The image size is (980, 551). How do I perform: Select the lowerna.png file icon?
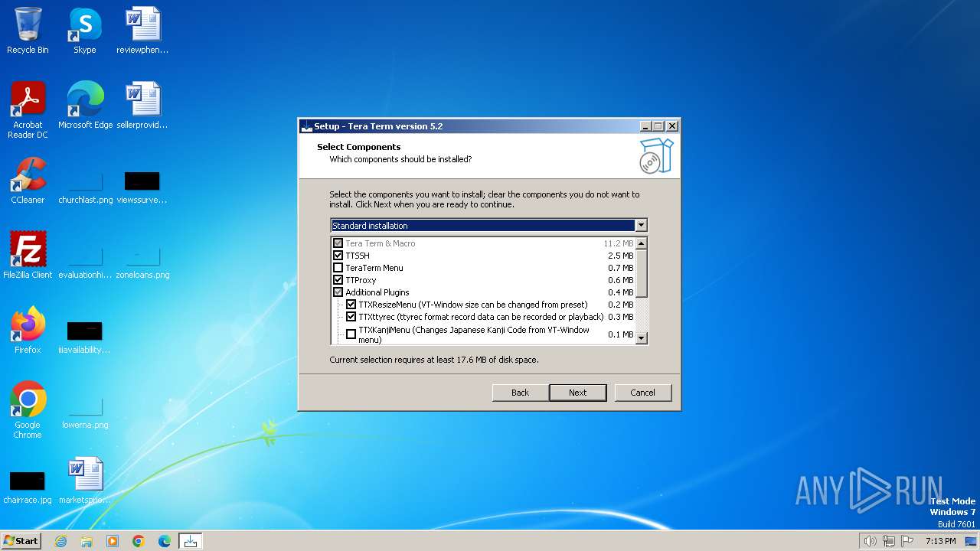85,411
